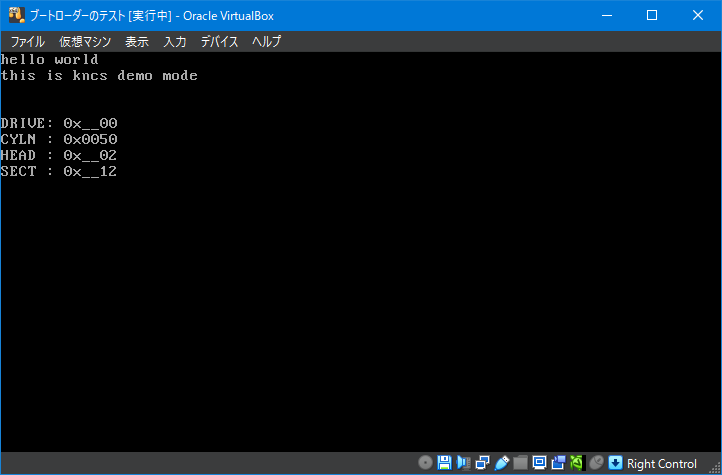The width and height of the screenshot is (722, 475).
Task: Click the floppy disk status icon
Action: click(x=444, y=463)
